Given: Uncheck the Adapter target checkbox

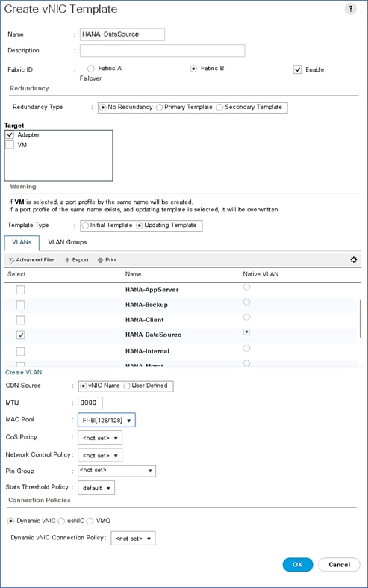Looking at the screenshot, I should pyautogui.click(x=10, y=135).
